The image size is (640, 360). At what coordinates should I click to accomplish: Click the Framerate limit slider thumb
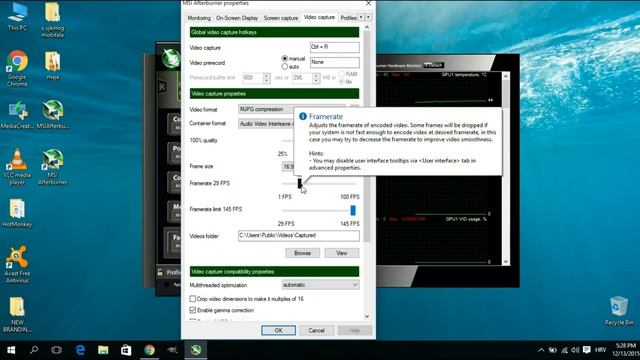(353, 210)
